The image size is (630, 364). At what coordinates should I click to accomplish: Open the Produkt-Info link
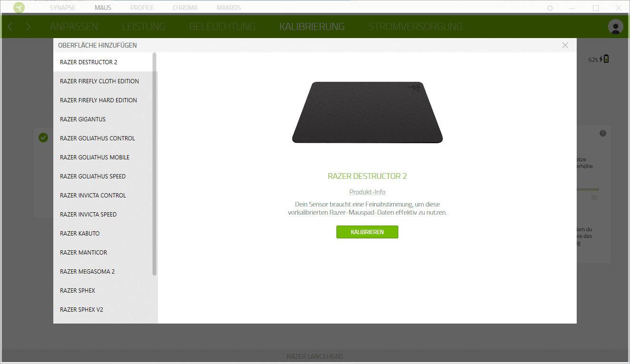click(367, 192)
